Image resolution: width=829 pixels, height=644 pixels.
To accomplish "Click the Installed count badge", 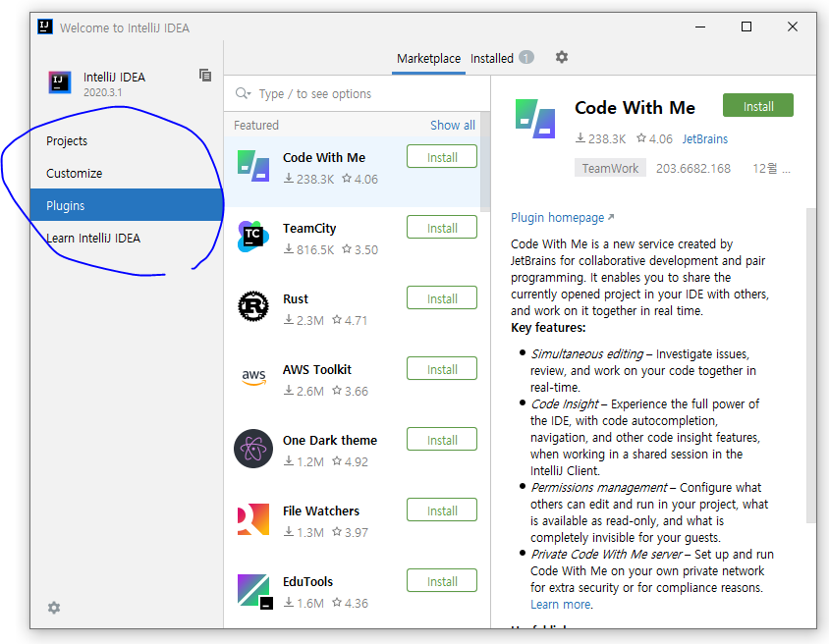I will (x=526, y=57).
